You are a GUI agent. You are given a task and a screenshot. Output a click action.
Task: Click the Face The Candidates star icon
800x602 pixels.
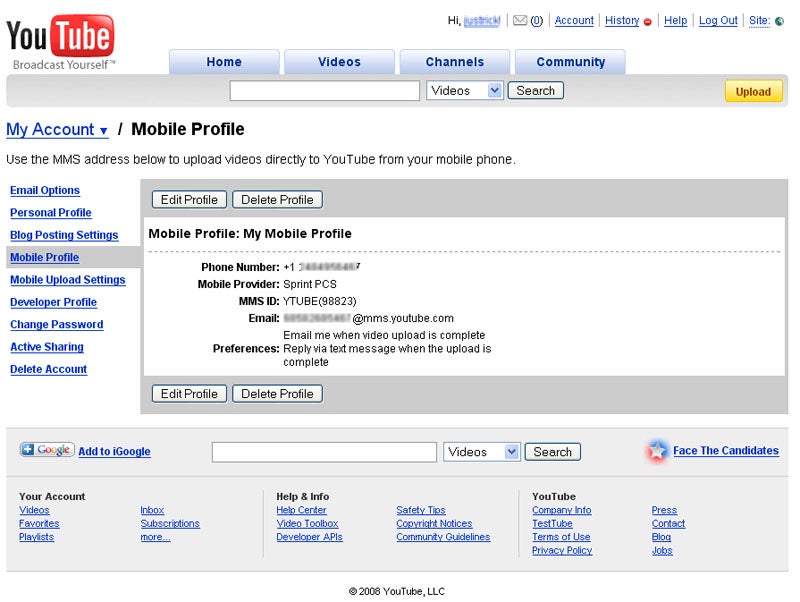click(x=657, y=450)
